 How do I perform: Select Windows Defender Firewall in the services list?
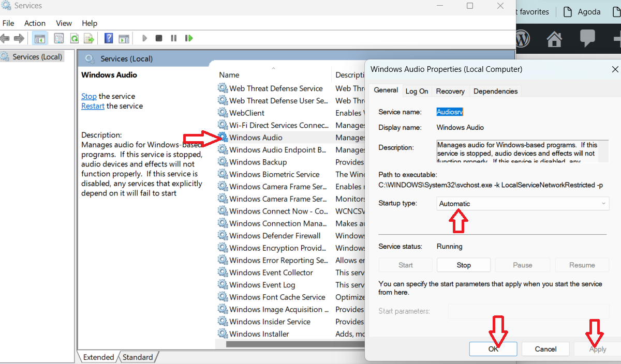point(275,236)
